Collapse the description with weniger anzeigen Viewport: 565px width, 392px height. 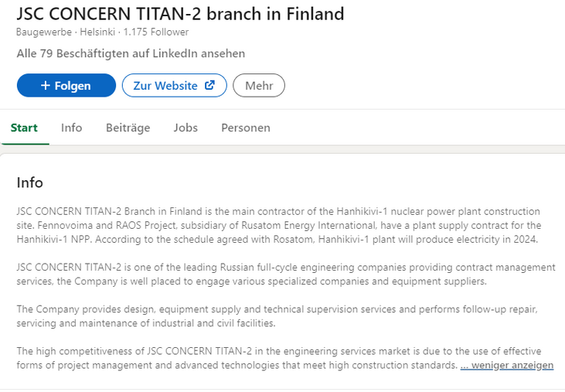tap(507, 365)
